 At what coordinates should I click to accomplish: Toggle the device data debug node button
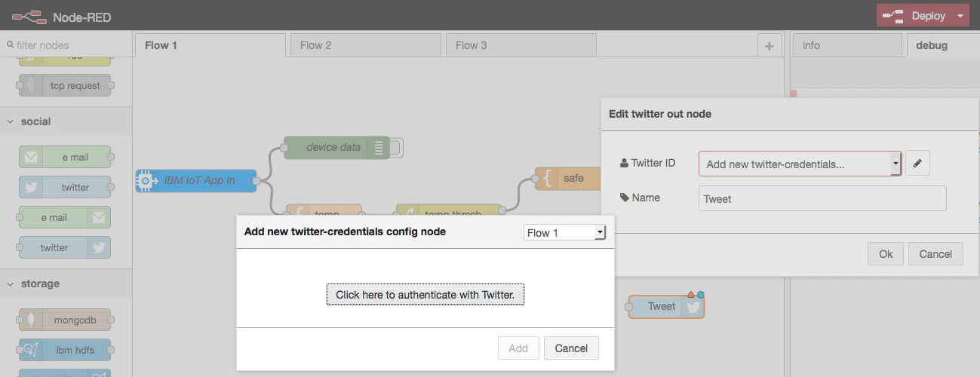click(x=397, y=147)
